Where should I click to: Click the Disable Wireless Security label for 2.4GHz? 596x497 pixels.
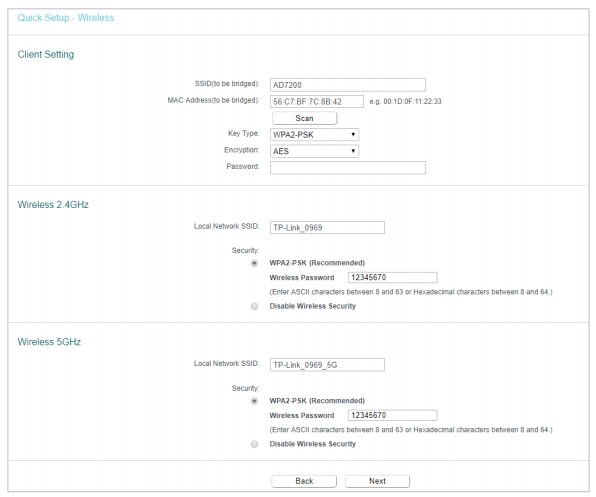click(312, 306)
